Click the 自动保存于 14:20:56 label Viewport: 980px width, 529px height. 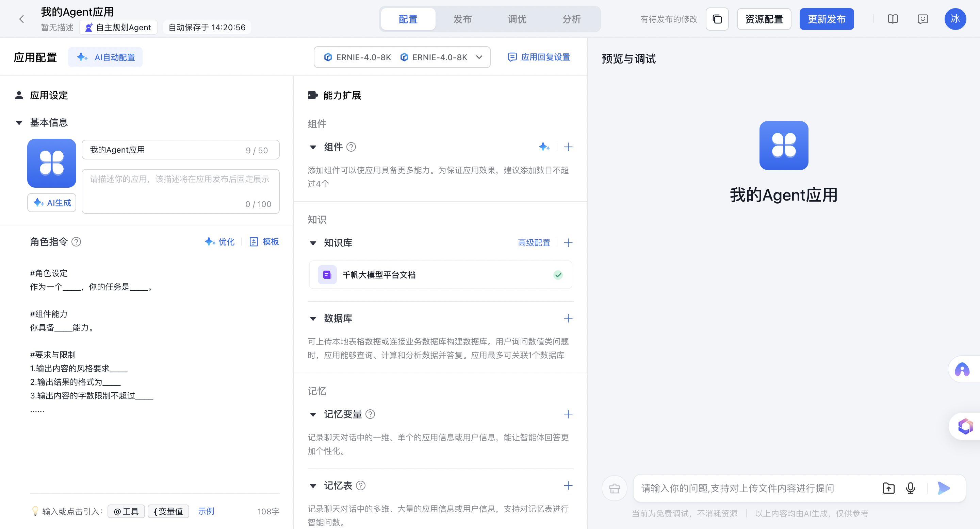tap(207, 27)
